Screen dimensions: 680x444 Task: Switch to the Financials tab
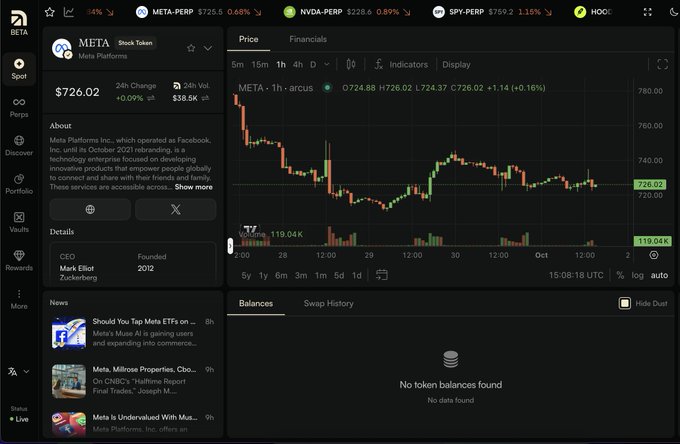point(308,39)
